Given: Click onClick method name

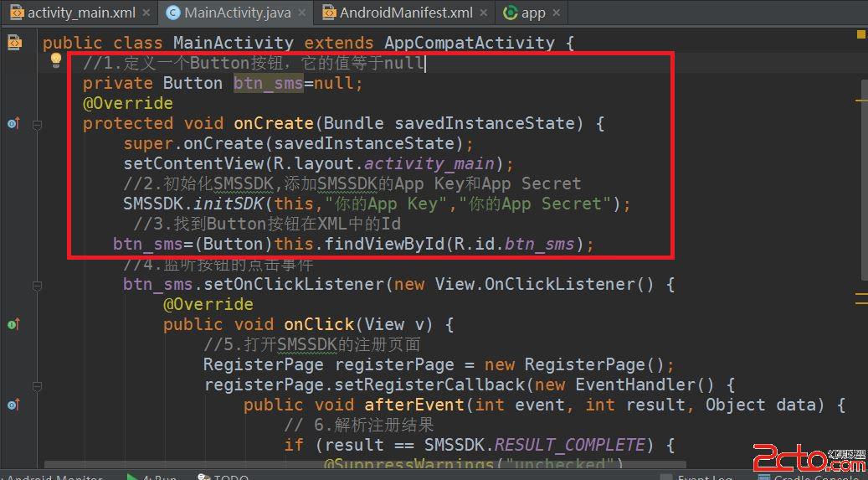Looking at the screenshot, I should tap(319, 324).
